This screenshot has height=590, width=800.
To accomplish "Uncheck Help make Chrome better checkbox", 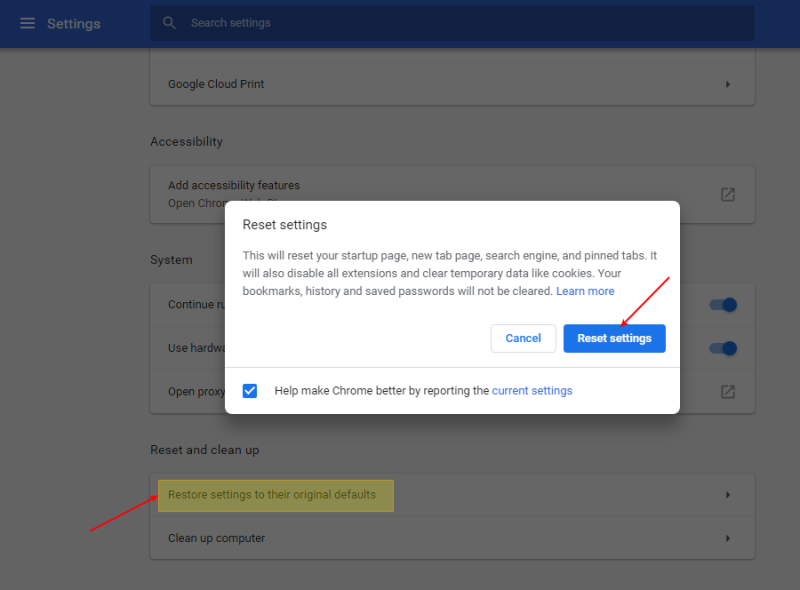I will (249, 391).
